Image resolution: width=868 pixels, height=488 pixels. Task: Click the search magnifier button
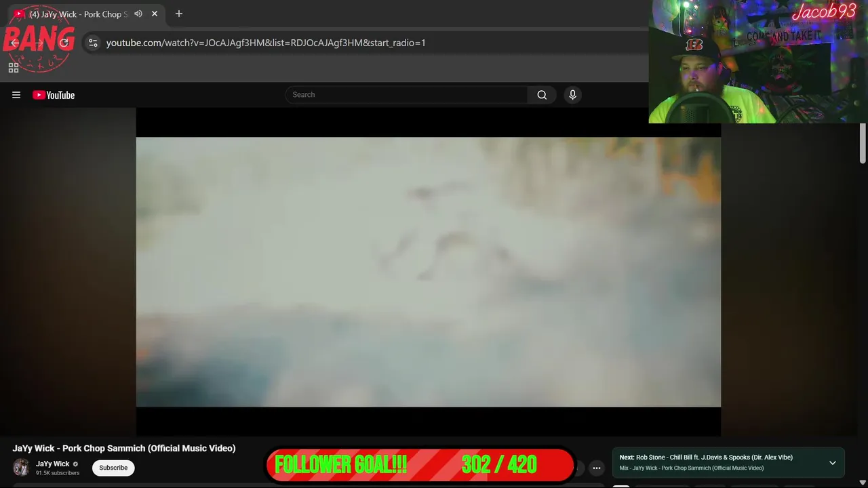click(542, 95)
